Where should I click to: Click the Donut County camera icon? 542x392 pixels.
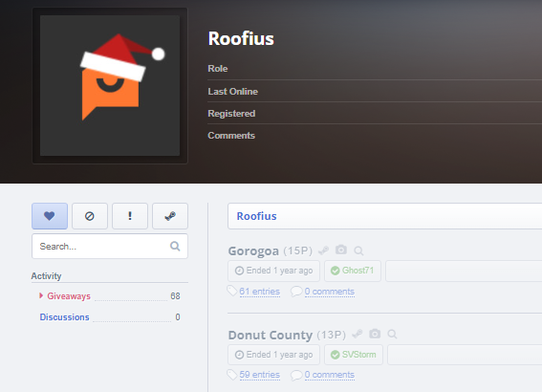pyautogui.click(x=375, y=334)
